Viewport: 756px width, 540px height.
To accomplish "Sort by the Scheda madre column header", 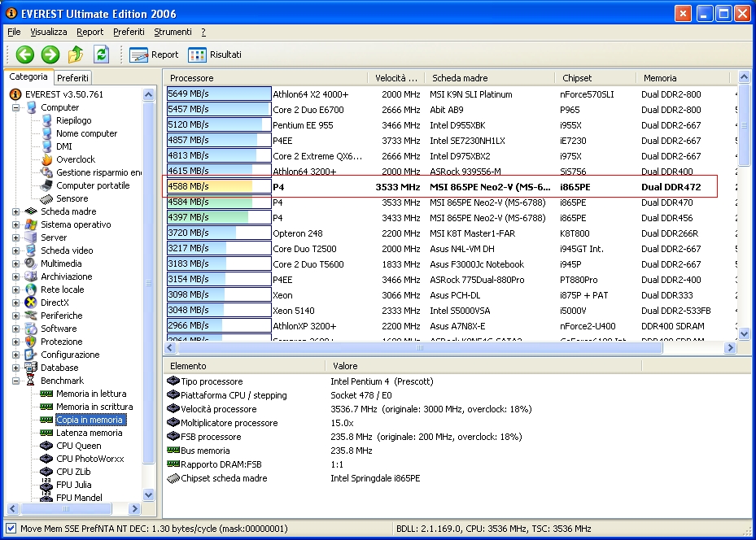I will pos(489,78).
